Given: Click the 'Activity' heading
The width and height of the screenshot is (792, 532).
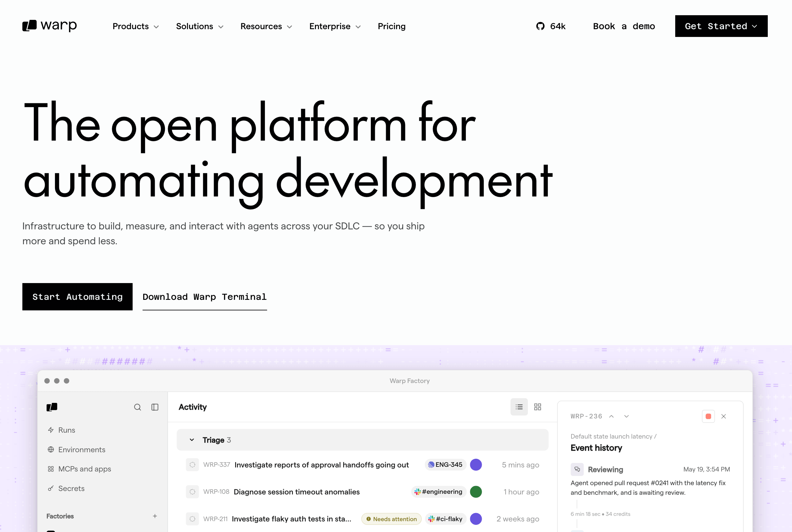Looking at the screenshot, I should tap(193, 407).
